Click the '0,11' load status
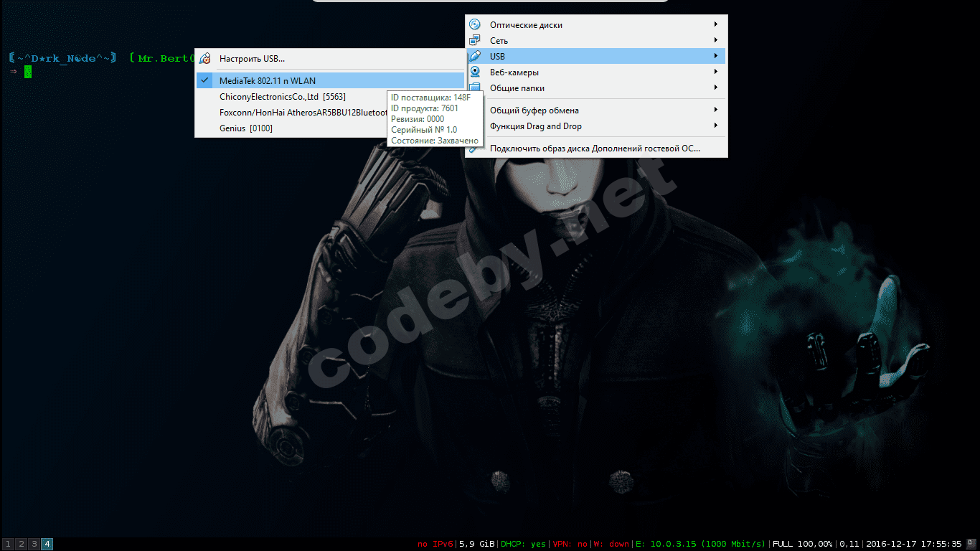 849,544
